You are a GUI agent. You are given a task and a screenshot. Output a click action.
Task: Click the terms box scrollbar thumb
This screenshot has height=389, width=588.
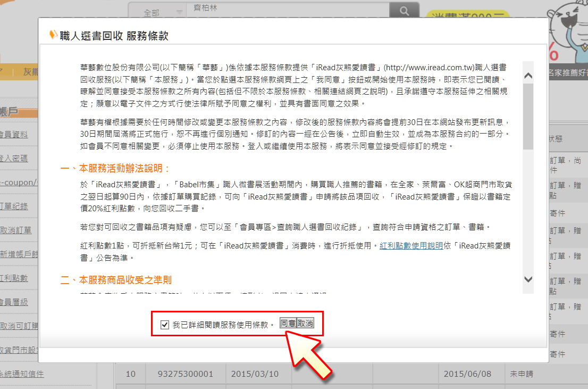(x=528, y=117)
